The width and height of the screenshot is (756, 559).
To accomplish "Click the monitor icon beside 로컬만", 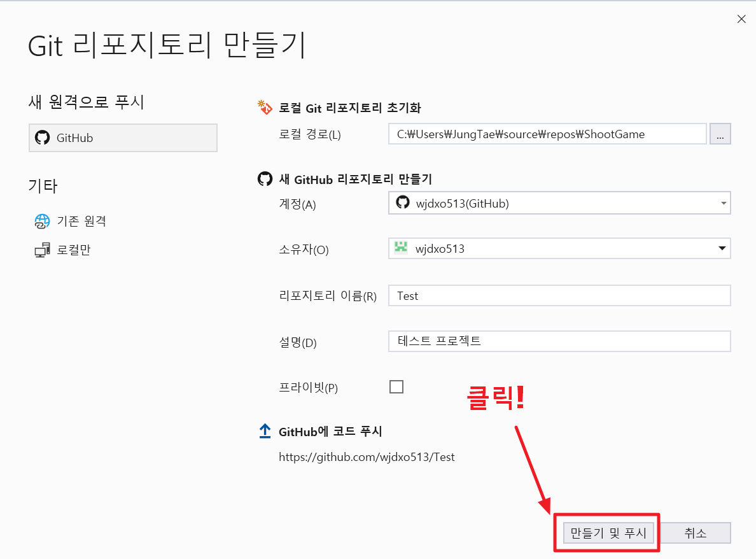I will (42, 250).
